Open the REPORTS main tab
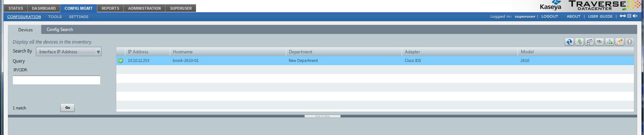The height and width of the screenshot is (135, 644). (x=110, y=8)
